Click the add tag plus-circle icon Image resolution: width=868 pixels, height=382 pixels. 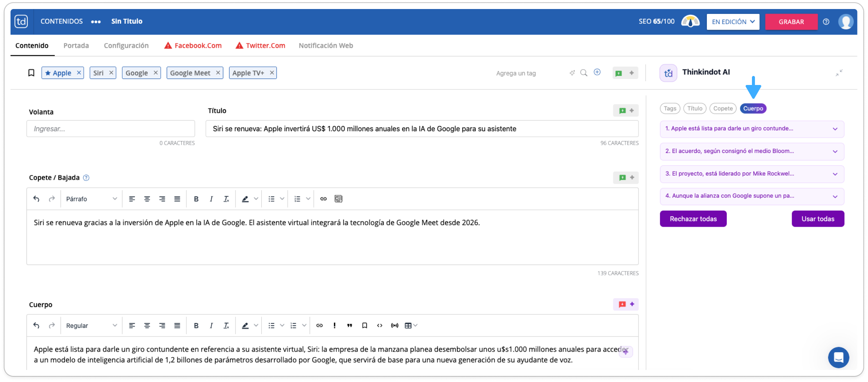597,72
